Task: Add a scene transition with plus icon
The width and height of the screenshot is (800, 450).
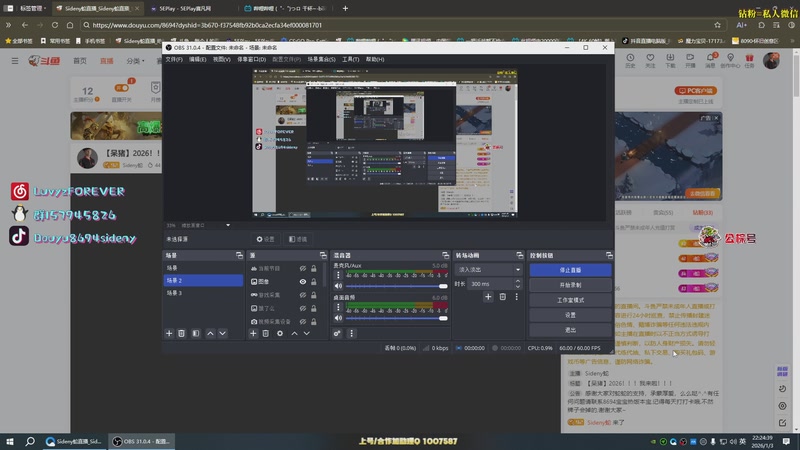Action: (x=488, y=296)
